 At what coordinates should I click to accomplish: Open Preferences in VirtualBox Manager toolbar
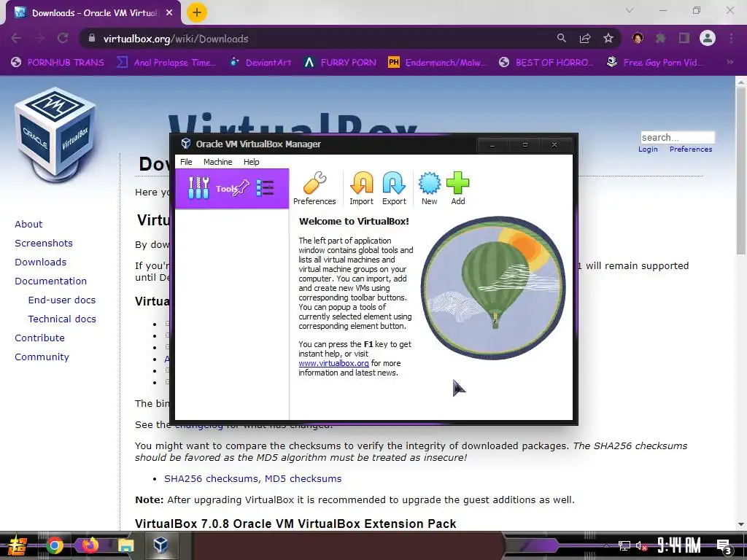314,189
